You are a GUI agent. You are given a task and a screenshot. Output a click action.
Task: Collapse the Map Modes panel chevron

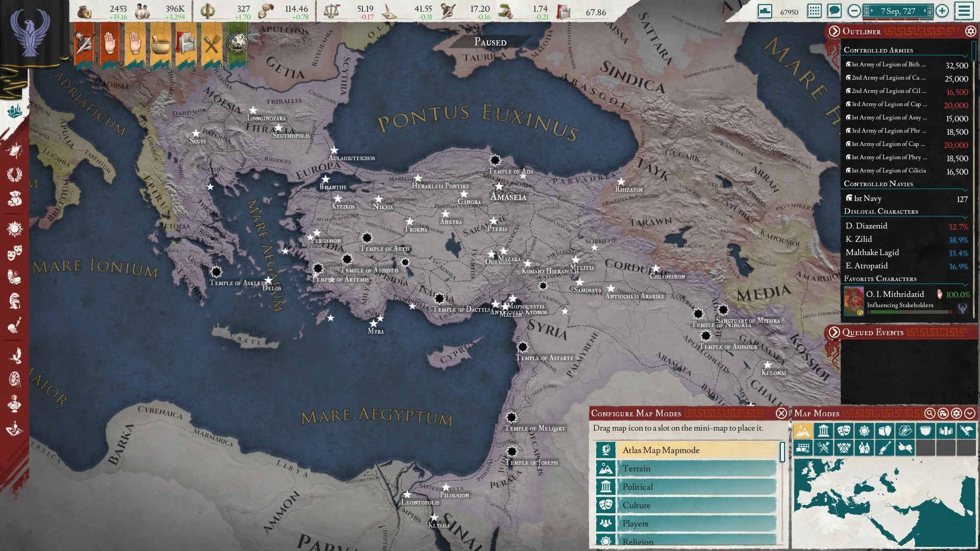tap(970, 413)
